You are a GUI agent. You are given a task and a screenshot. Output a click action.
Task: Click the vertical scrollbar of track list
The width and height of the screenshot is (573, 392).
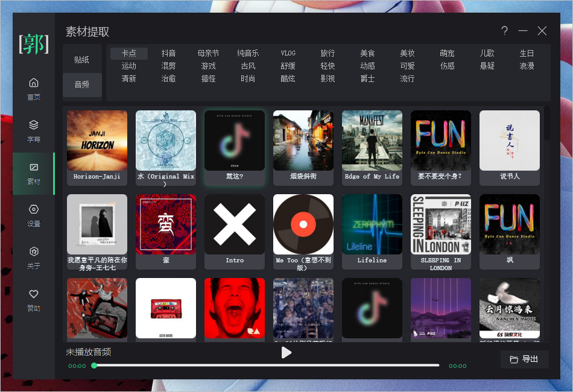click(546, 124)
